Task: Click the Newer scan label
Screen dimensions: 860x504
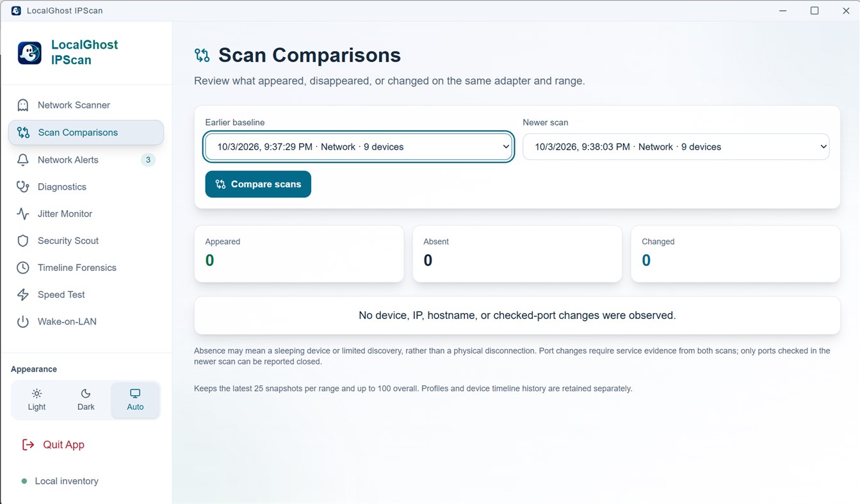Action: [546, 122]
